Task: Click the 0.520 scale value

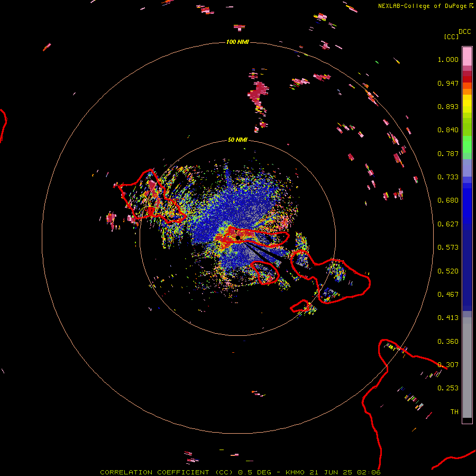Action: 448,271
